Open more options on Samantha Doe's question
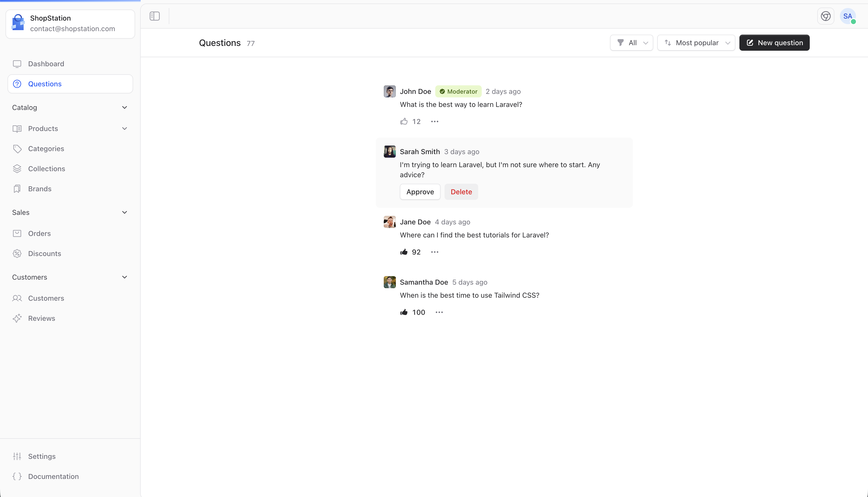The width and height of the screenshot is (868, 497). click(439, 312)
